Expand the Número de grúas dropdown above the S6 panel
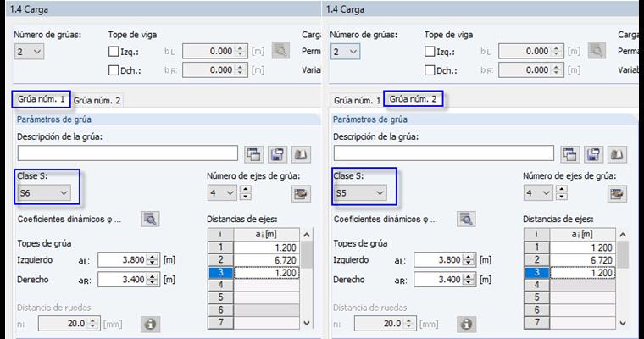This screenshot has height=339, width=644. (x=29, y=52)
